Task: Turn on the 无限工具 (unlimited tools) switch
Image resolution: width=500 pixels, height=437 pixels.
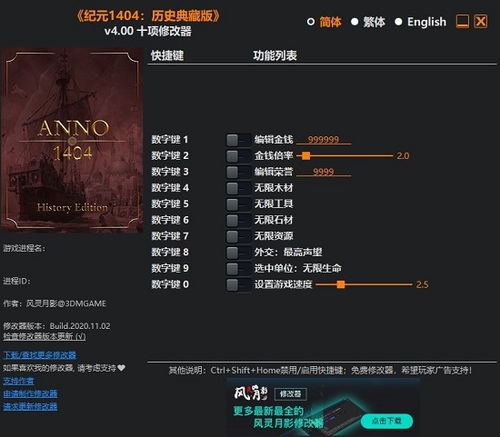Action: [x=238, y=204]
